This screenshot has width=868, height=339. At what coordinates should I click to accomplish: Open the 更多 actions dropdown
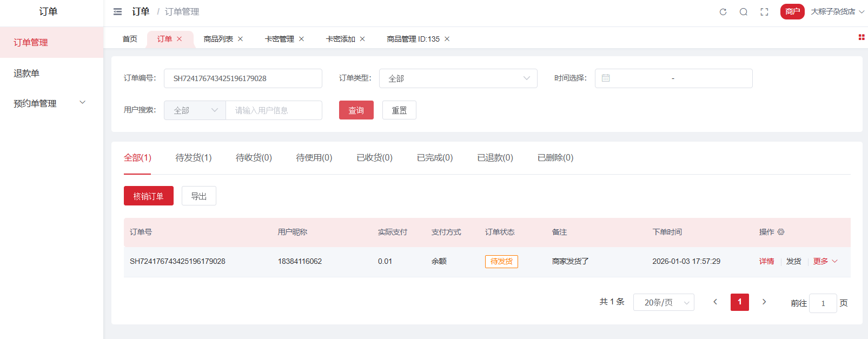[825, 261]
